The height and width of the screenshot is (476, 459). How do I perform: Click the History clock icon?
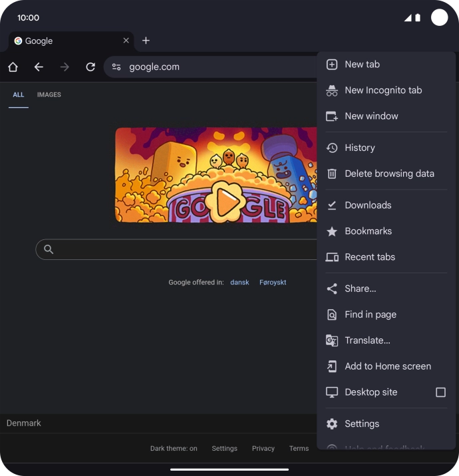(x=332, y=148)
